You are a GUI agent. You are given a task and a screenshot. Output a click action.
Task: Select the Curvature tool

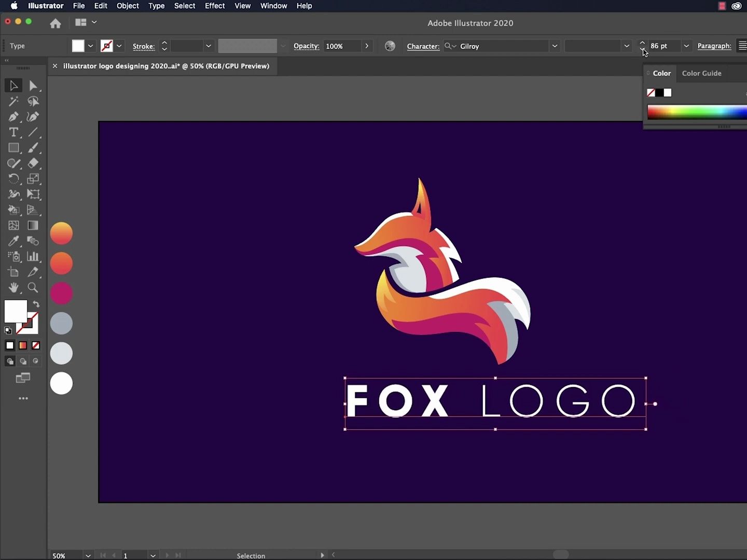click(33, 117)
